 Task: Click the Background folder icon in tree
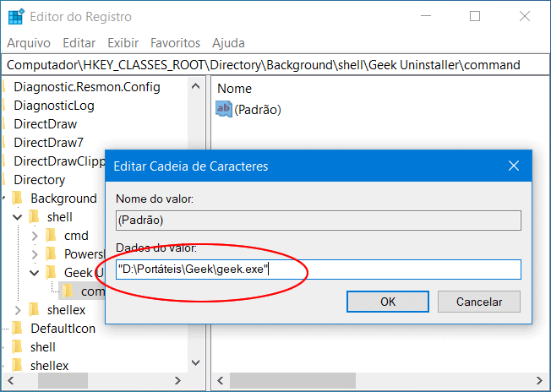pos(18,199)
